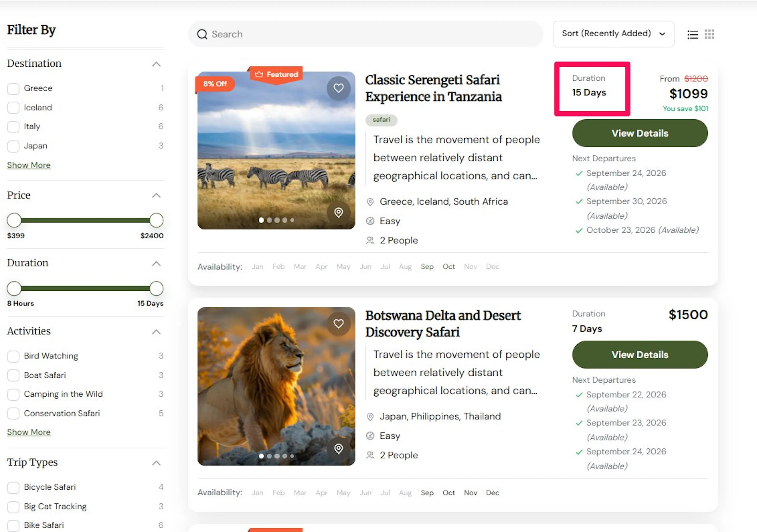Click the search magnifier icon
The height and width of the screenshot is (532, 757).
tap(202, 34)
